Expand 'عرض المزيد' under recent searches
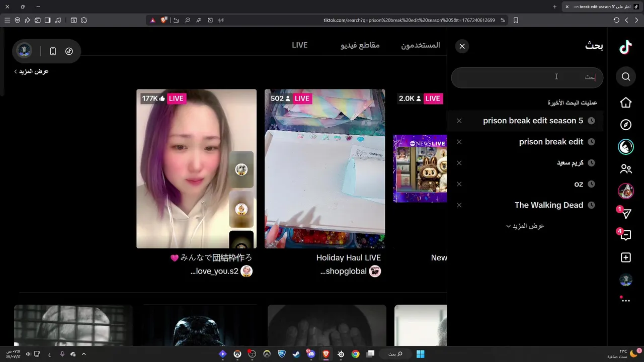Image resolution: width=644 pixels, height=362 pixels. point(525,226)
